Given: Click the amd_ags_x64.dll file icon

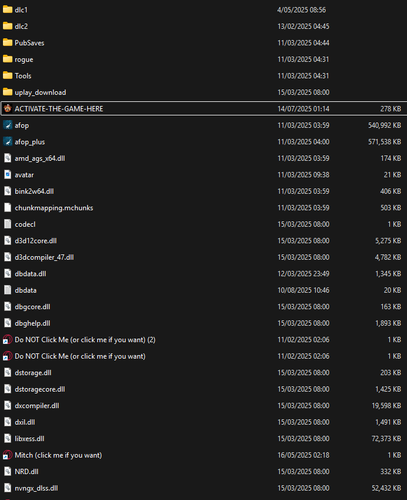Looking at the screenshot, I should tap(7, 158).
